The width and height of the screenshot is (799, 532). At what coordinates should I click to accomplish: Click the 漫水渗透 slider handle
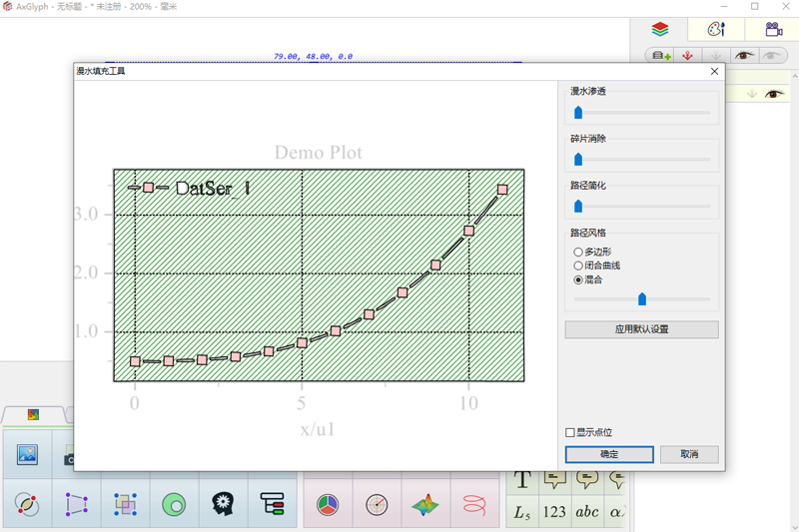click(578, 113)
